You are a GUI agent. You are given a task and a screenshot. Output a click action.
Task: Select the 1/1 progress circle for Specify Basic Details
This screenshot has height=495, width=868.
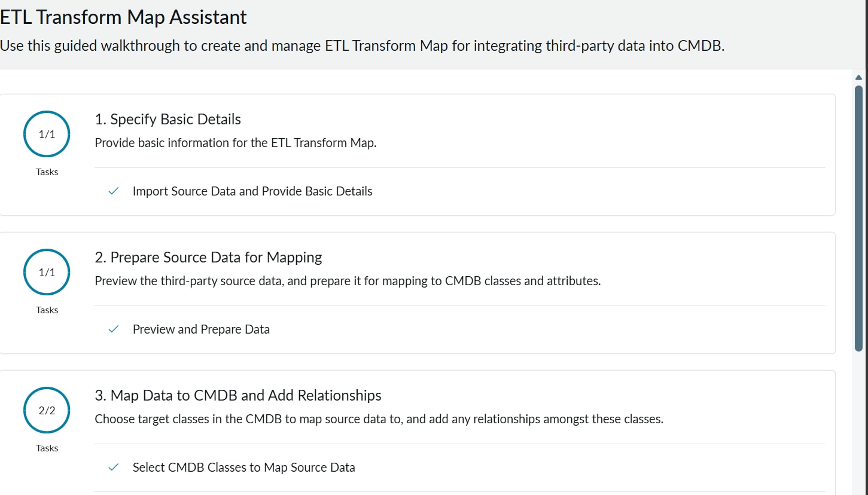point(47,135)
